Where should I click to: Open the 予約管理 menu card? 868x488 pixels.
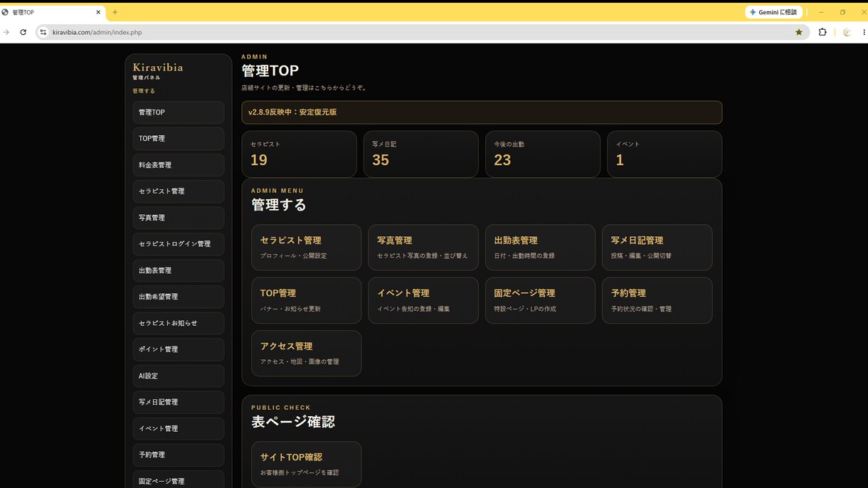pos(657,300)
